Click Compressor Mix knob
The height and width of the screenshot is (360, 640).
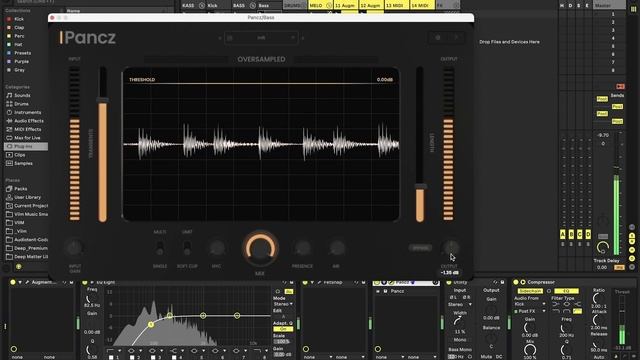click(529, 350)
